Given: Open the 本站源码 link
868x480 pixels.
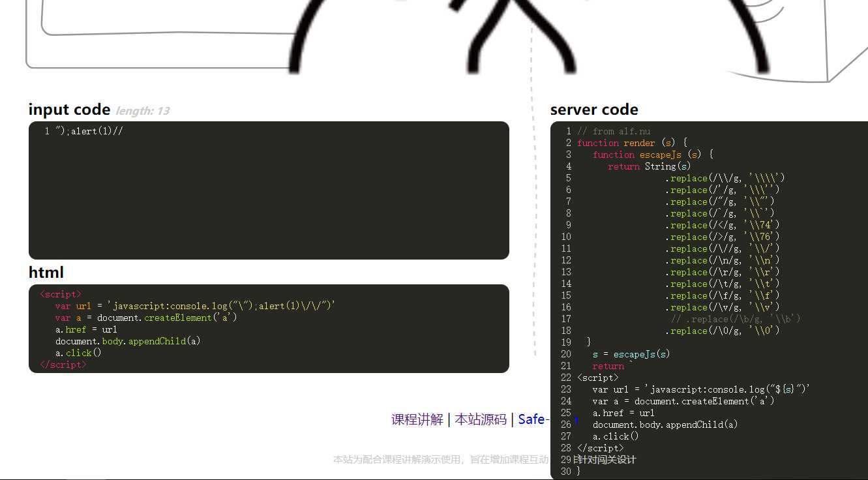Looking at the screenshot, I should [481, 419].
